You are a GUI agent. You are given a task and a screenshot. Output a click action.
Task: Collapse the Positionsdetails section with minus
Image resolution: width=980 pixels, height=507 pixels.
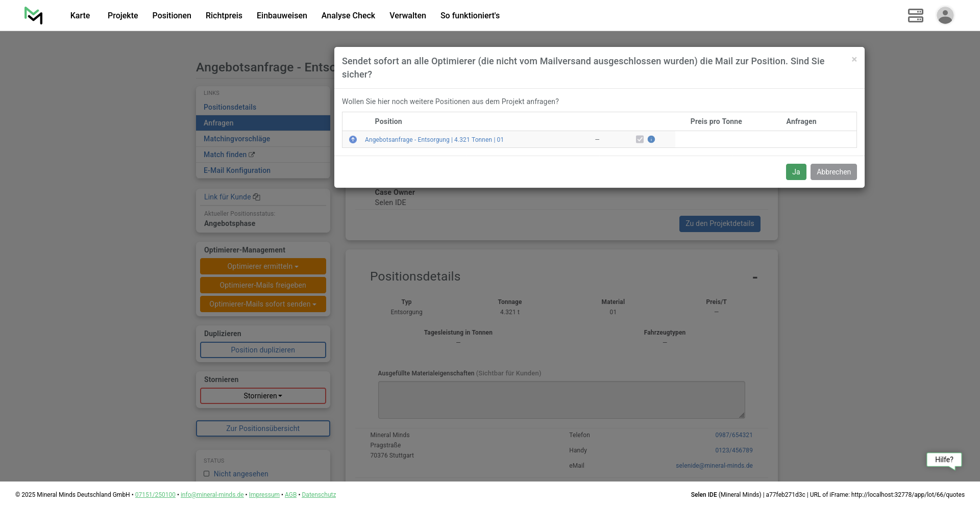(754, 277)
